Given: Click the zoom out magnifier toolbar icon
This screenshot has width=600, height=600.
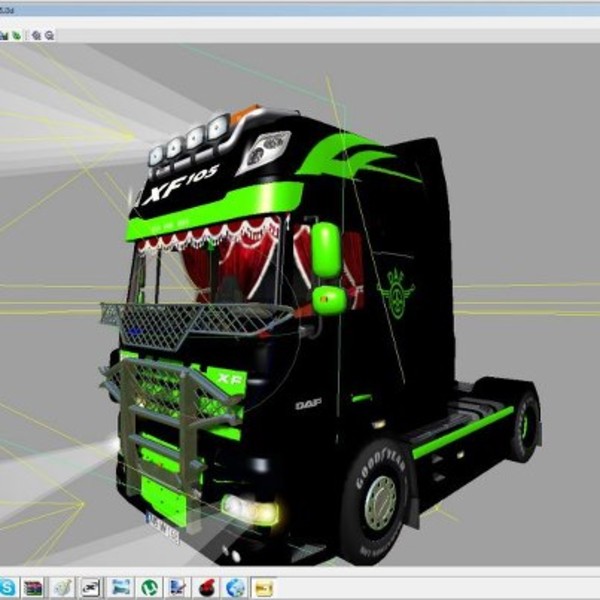Looking at the screenshot, I should click(50, 36).
